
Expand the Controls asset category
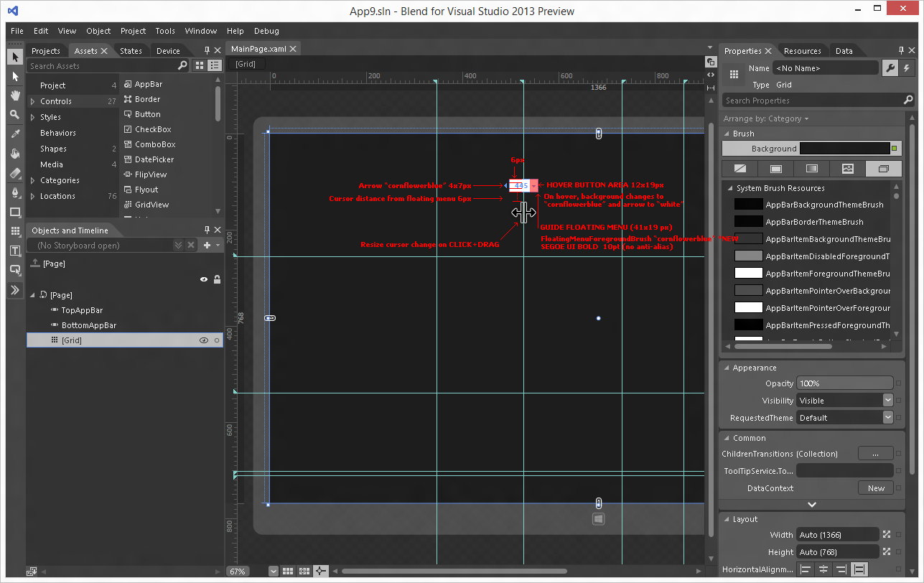tap(32, 101)
